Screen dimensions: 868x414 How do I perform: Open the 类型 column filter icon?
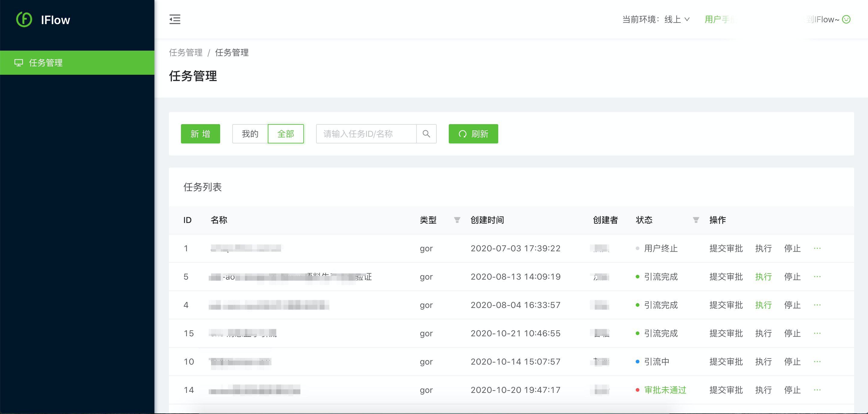pyautogui.click(x=457, y=220)
